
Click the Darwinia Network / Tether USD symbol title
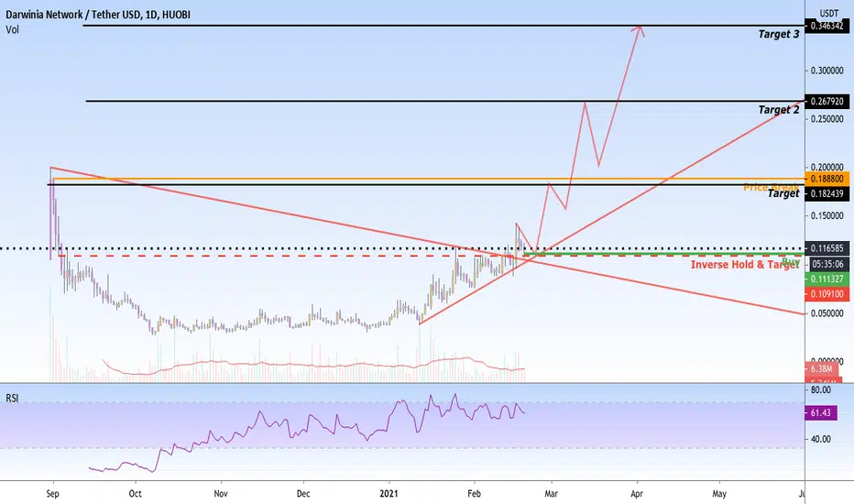98,15
